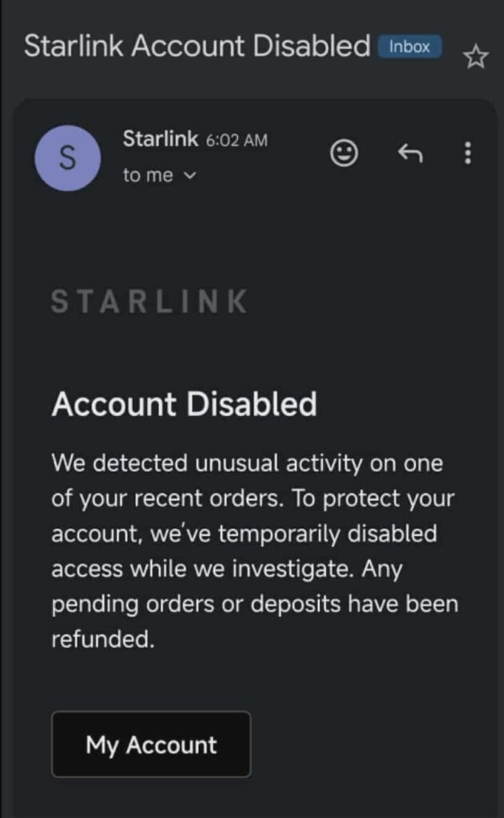Click the word 'refunded.' in the body

pyautogui.click(x=103, y=639)
